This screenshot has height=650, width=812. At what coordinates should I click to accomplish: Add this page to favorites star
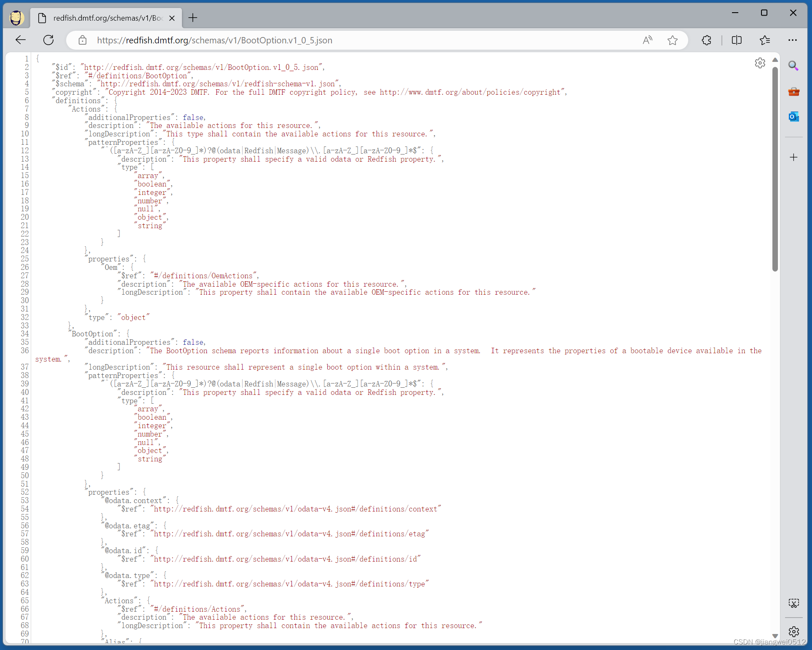pos(673,40)
